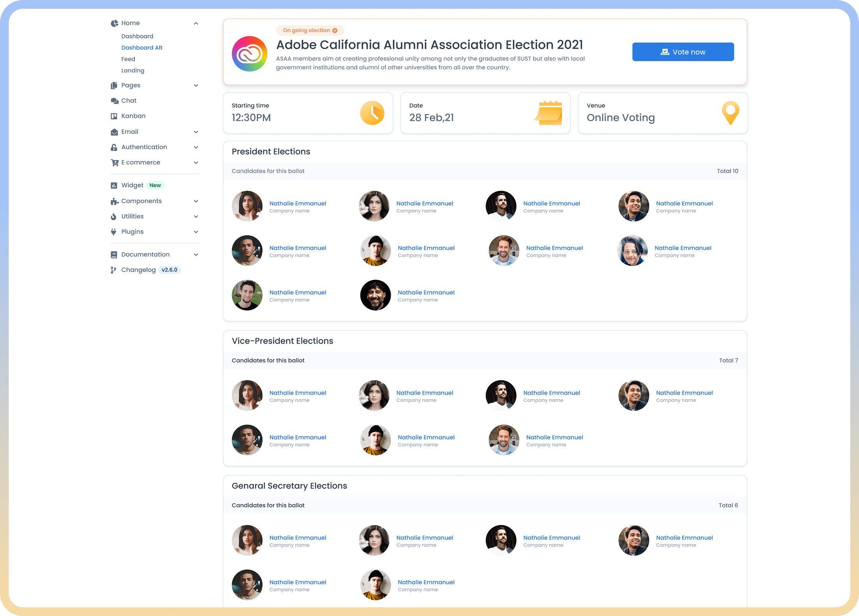Click the E commerce cart icon

click(x=114, y=162)
